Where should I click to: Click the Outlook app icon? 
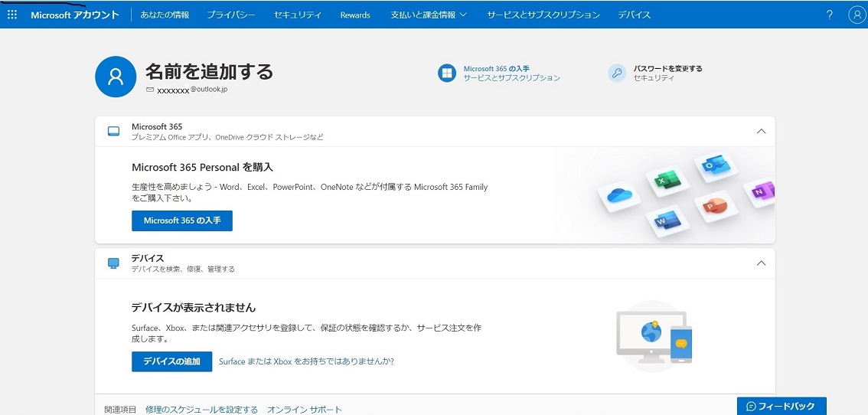click(x=715, y=165)
